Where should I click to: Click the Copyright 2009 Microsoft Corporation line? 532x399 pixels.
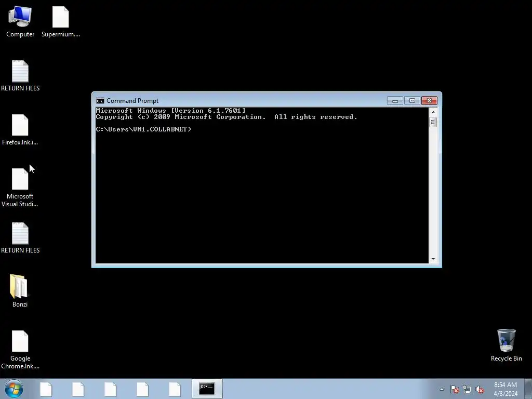[x=227, y=117]
